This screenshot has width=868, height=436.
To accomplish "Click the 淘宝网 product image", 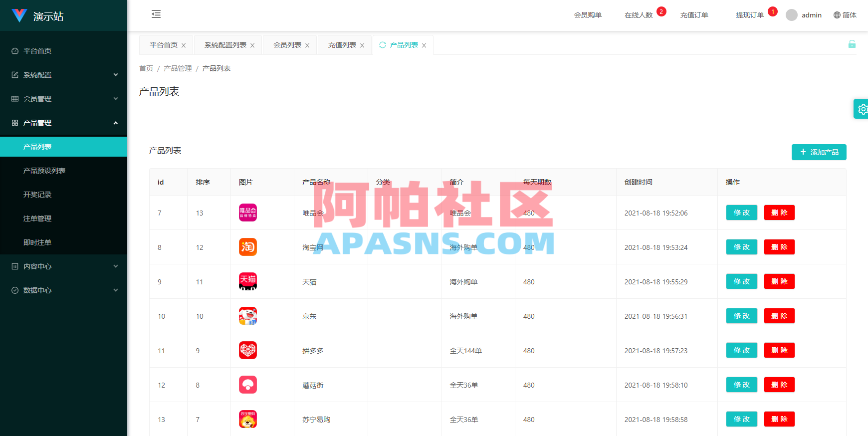I will coord(248,247).
